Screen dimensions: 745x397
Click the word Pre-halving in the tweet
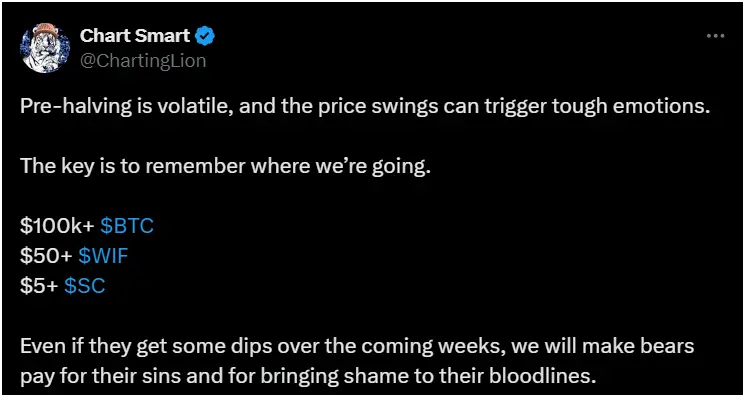pos(68,108)
